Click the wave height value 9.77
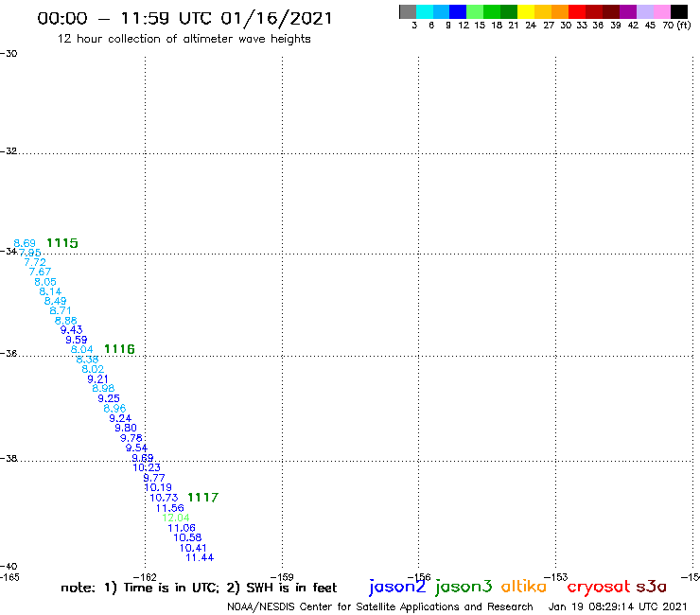The width and height of the screenshot is (700, 615). click(154, 478)
